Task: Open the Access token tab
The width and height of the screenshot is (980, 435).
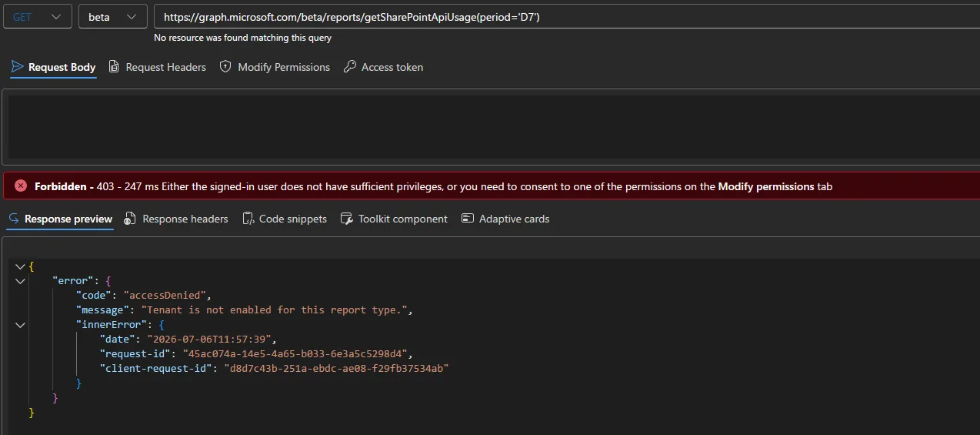Action: point(383,67)
